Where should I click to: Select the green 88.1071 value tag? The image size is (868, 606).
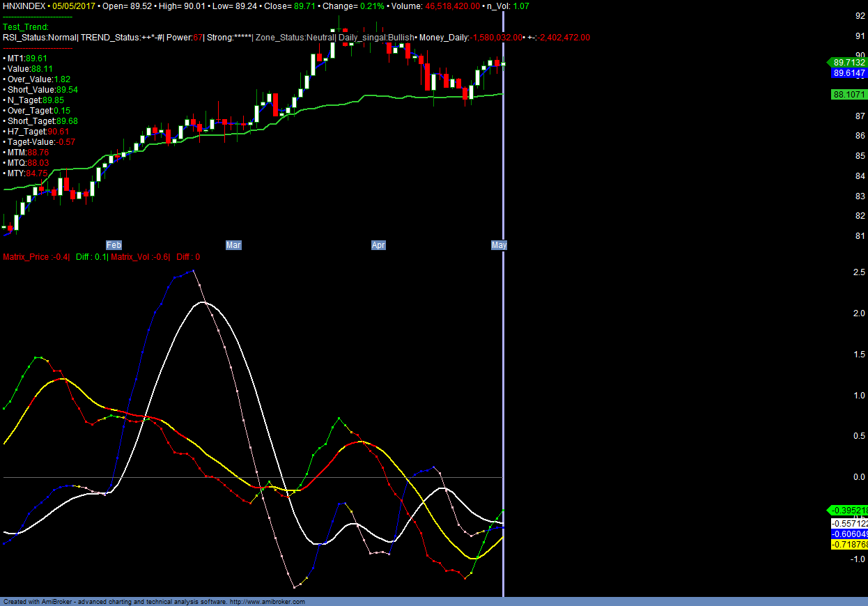(x=848, y=95)
